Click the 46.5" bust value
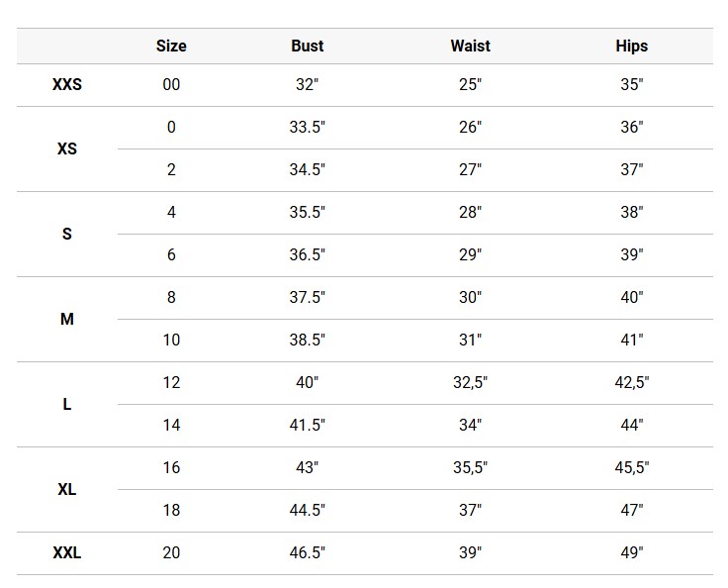Screen dimensions: 728x588 pos(308,553)
